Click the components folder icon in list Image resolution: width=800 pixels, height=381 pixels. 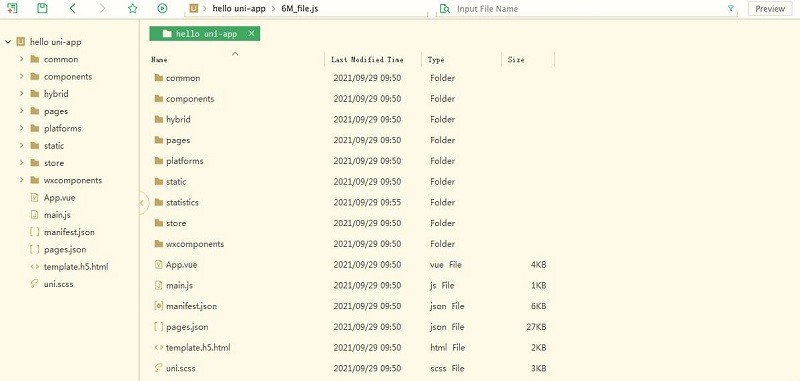tap(159, 98)
